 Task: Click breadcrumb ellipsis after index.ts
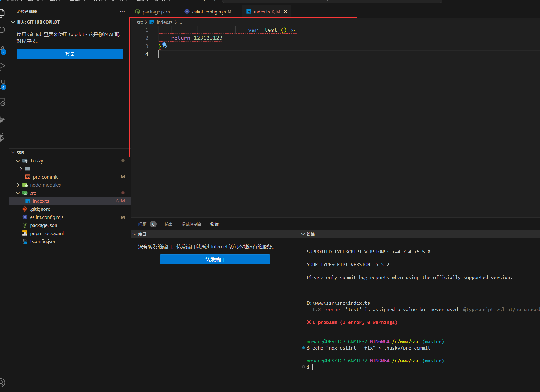click(180, 22)
